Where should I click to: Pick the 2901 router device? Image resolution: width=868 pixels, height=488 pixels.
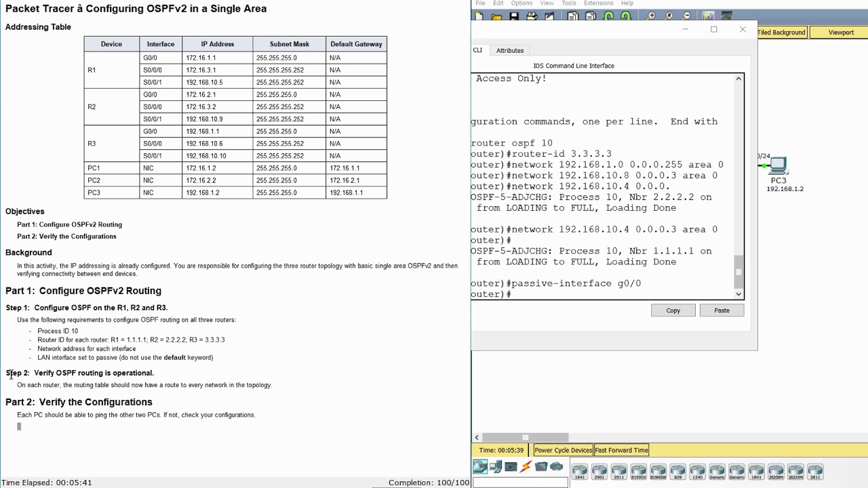click(599, 471)
